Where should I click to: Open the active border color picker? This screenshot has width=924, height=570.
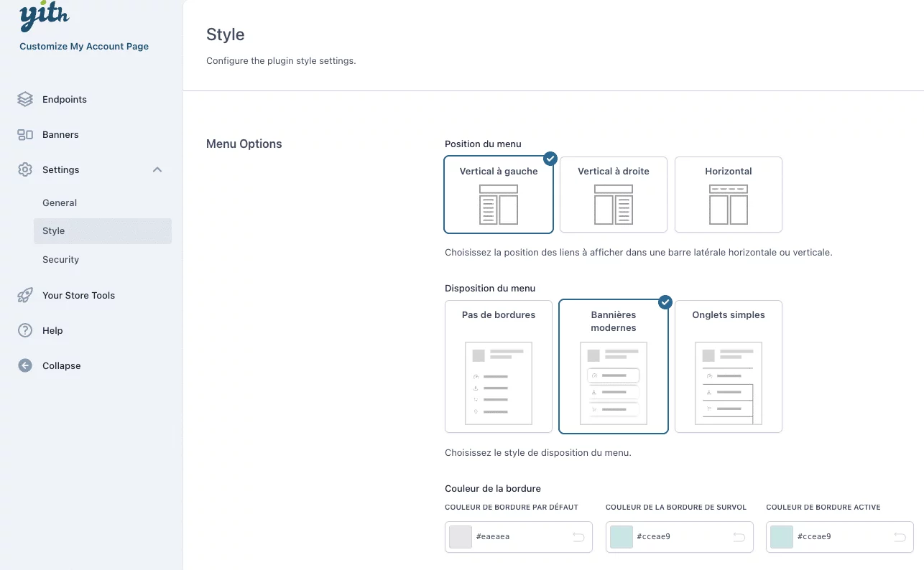click(x=781, y=536)
